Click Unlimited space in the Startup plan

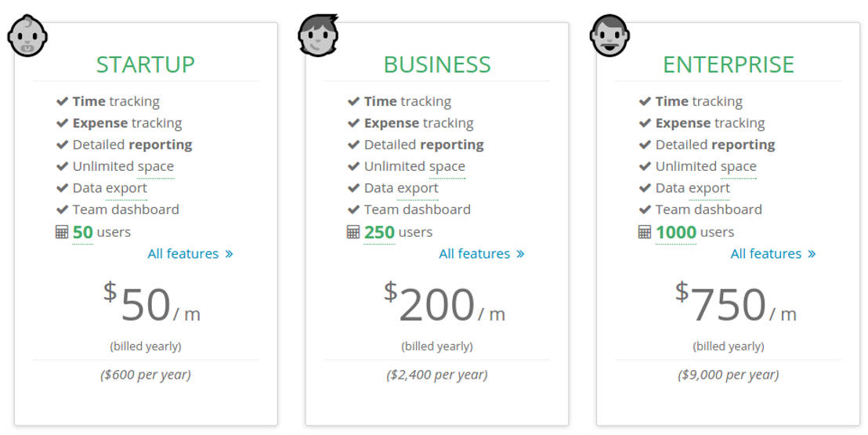coord(123,166)
